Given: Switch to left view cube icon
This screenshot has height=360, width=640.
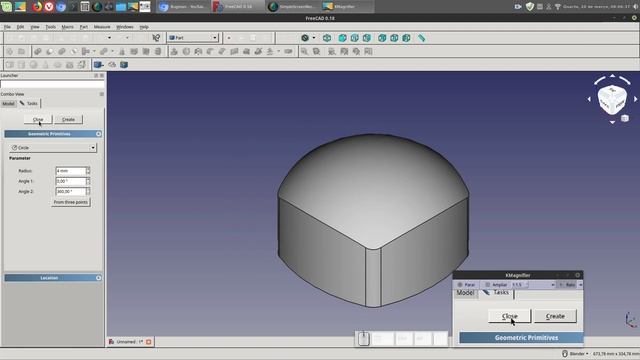Looking at the screenshot, I should [406, 38].
